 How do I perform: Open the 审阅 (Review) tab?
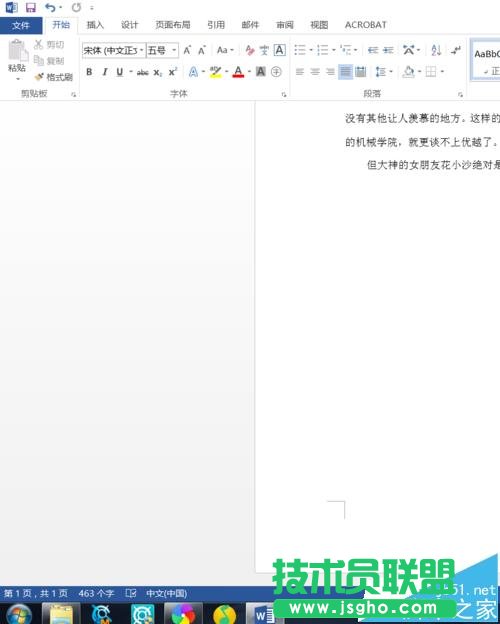pyautogui.click(x=285, y=25)
